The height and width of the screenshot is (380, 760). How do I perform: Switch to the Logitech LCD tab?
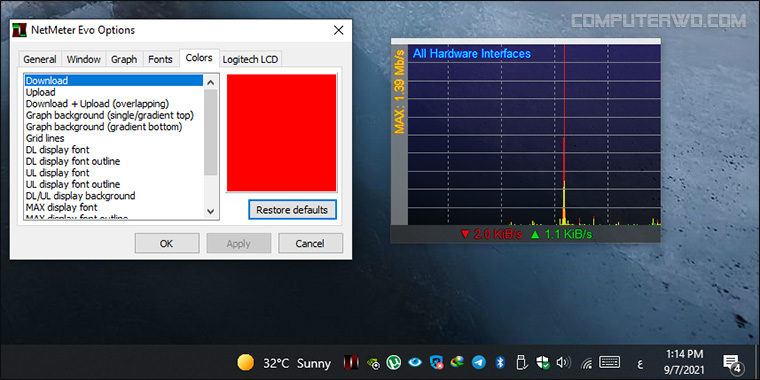click(250, 59)
